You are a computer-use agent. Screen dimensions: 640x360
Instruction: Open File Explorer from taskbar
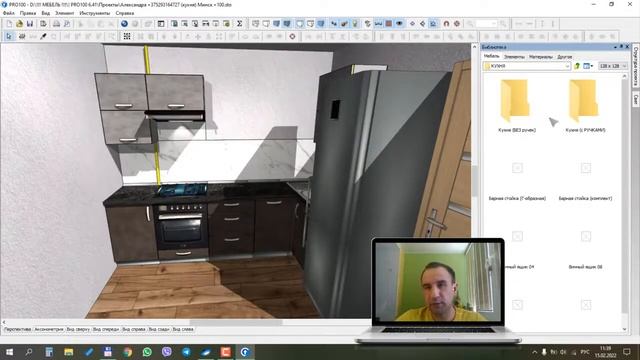pyautogui.click(x=69, y=352)
